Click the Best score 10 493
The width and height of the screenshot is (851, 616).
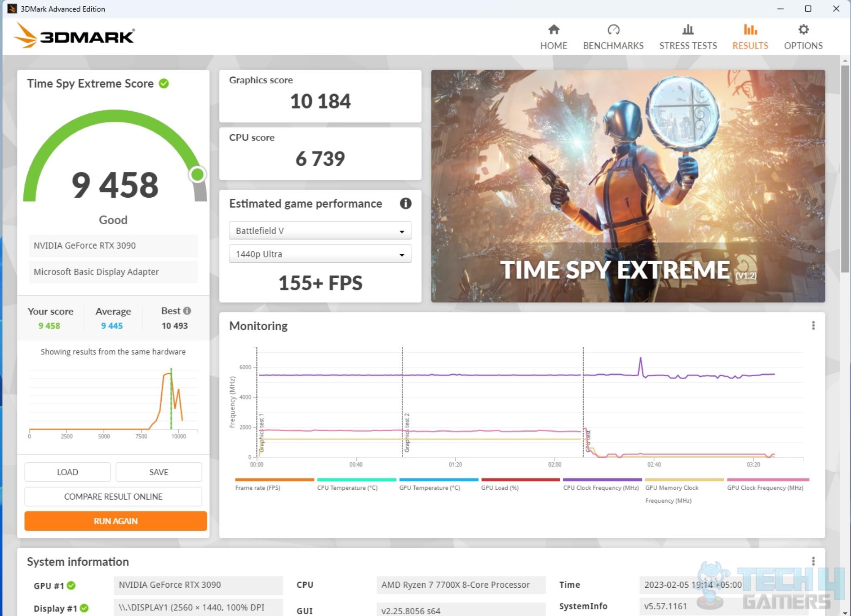pyautogui.click(x=175, y=326)
